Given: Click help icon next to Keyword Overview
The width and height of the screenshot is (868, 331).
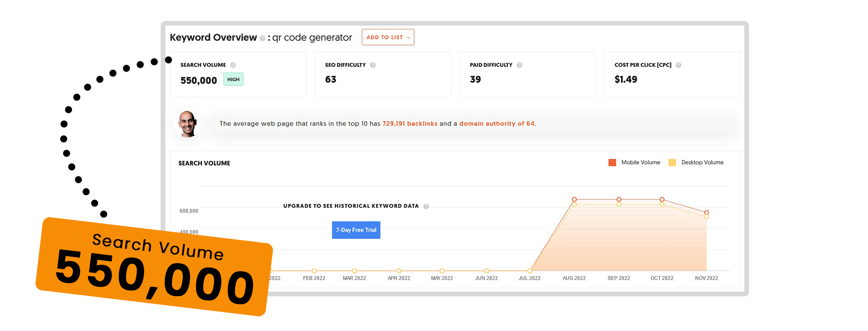Looking at the screenshot, I should (262, 38).
